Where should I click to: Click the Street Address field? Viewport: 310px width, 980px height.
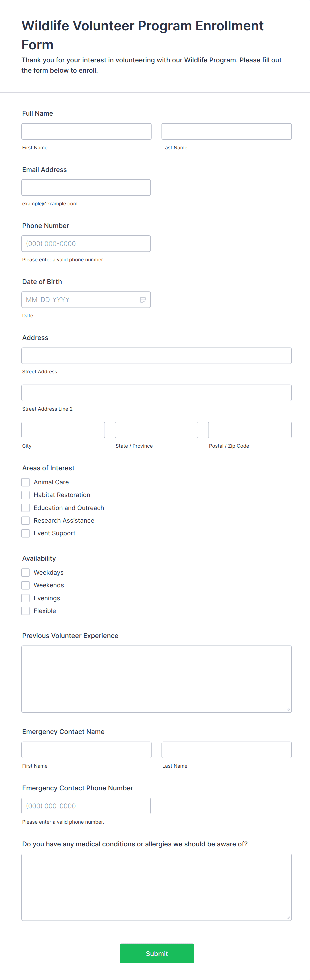pyautogui.click(x=156, y=355)
